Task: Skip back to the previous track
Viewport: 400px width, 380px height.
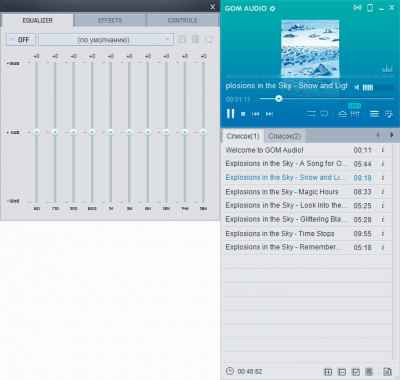Action: coord(255,114)
